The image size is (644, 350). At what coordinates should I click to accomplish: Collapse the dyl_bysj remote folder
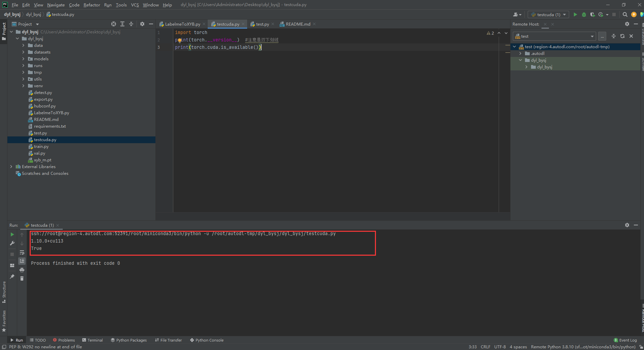(521, 60)
